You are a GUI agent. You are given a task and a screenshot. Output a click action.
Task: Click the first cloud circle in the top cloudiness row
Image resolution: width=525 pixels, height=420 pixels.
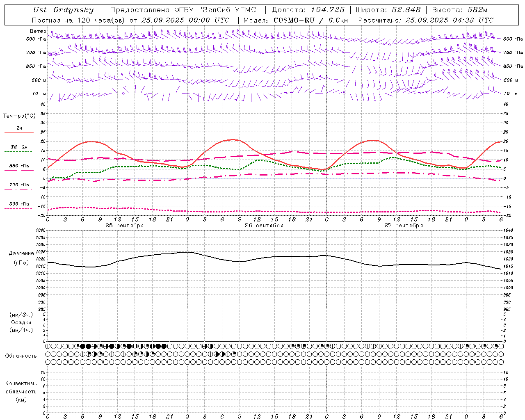click(x=48, y=346)
